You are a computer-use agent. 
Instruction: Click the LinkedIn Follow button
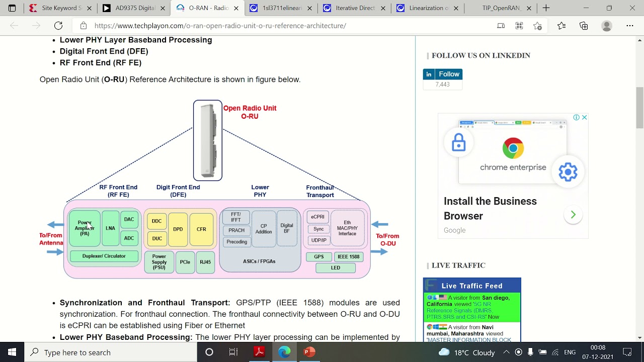coord(443,74)
